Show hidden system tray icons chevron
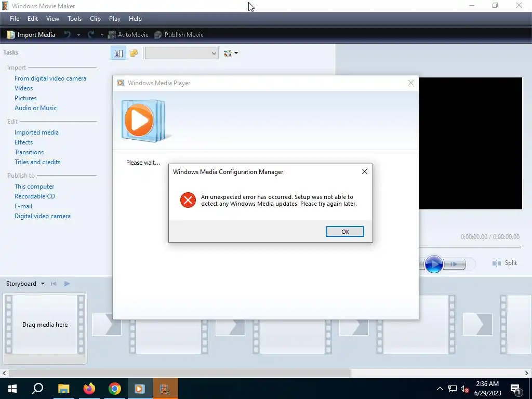532x399 pixels. click(440, 389)
